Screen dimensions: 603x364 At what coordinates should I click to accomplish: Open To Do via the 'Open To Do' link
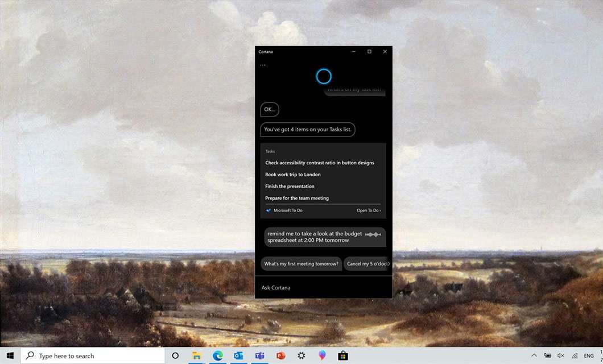click(369, 210)
